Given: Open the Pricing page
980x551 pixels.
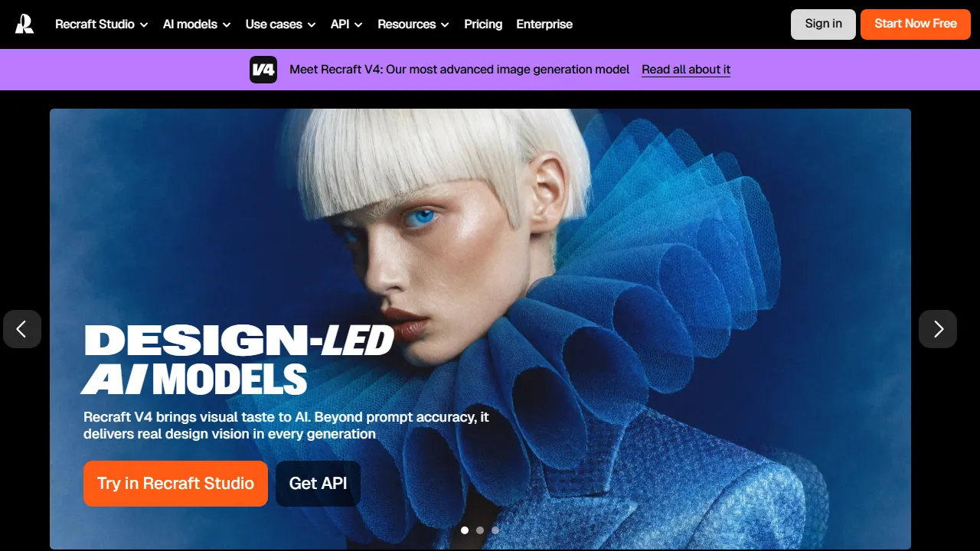Looking at the screenshot, I should coord(483,24).
